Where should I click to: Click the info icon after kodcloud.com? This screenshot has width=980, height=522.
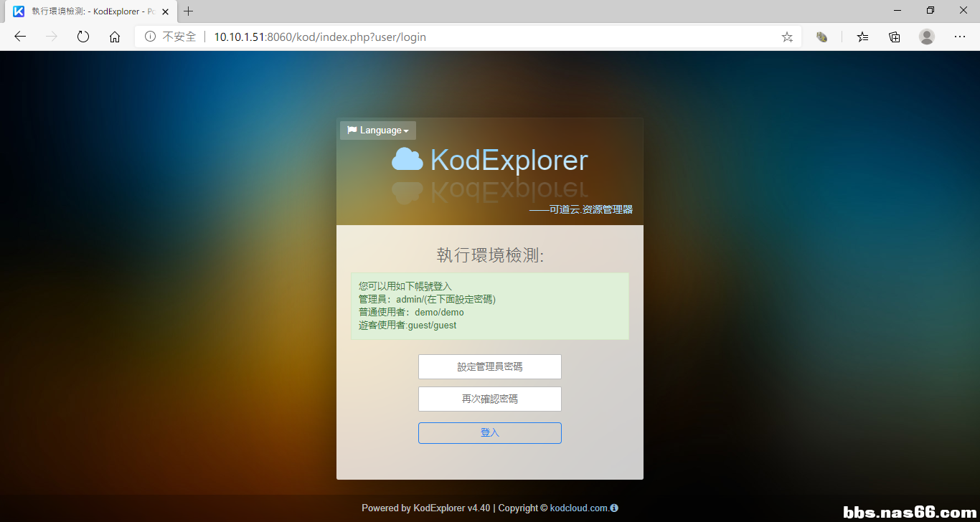(x=614, y=508)
